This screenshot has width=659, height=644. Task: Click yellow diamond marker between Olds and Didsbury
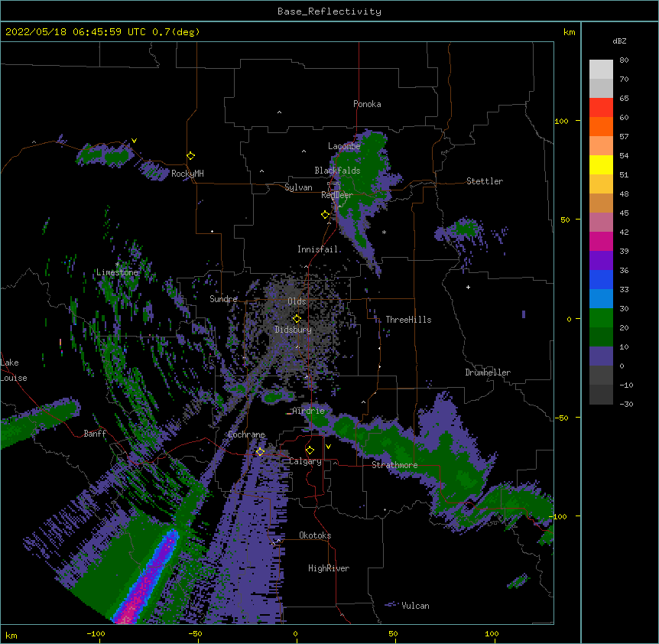click(x=297, y=319)
